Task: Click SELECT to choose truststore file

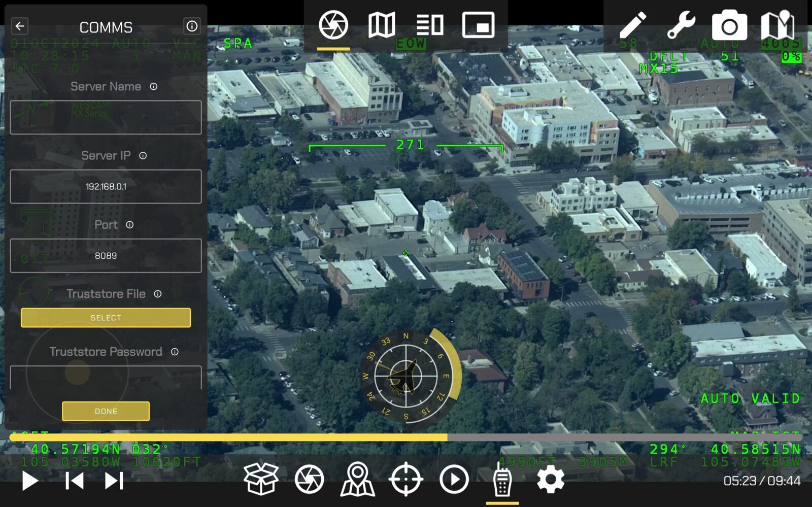Action: point(106,318)
